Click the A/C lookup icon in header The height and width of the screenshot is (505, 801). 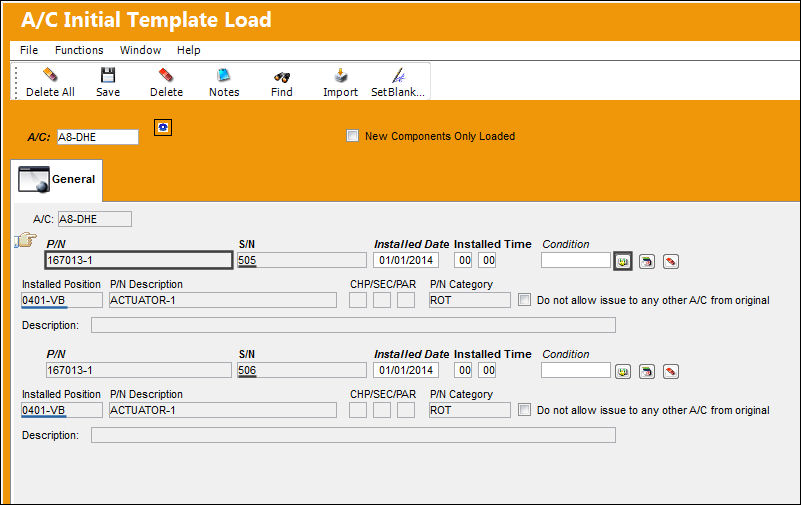pyautogui.click(x=163, y=127)
